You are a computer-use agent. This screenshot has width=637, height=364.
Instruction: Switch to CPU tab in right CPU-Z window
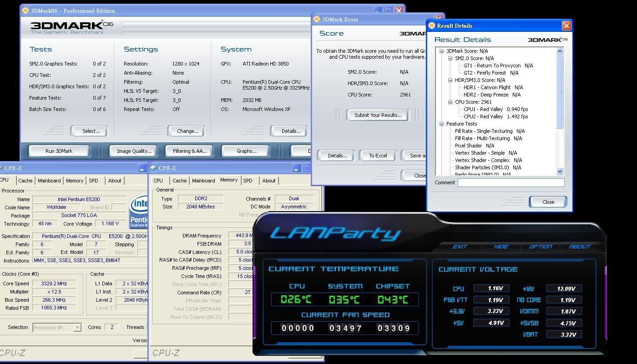158,181
